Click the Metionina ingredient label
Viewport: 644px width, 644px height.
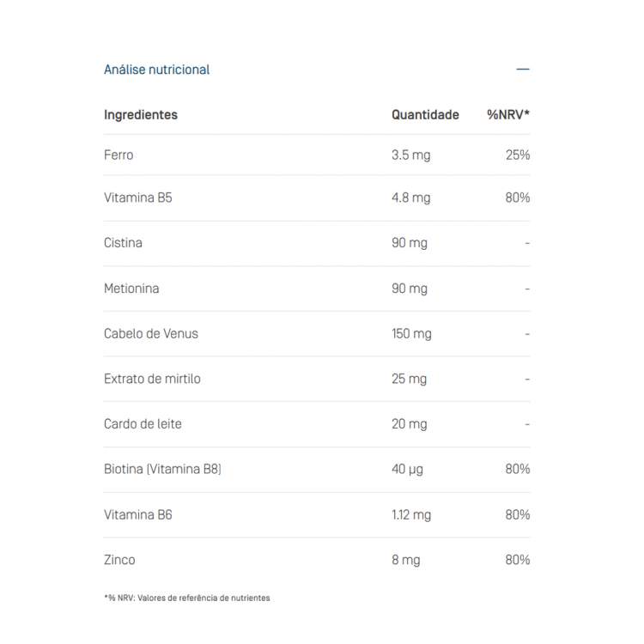coord(131,289)
